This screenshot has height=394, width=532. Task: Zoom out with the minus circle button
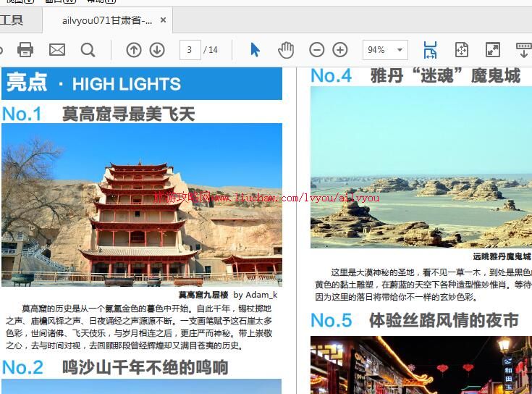317,49
